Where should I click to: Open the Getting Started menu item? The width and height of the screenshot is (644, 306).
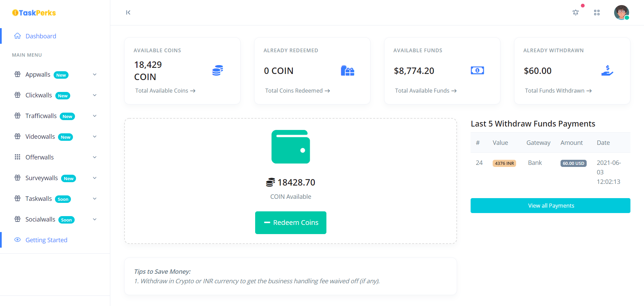tap(46, 240)
